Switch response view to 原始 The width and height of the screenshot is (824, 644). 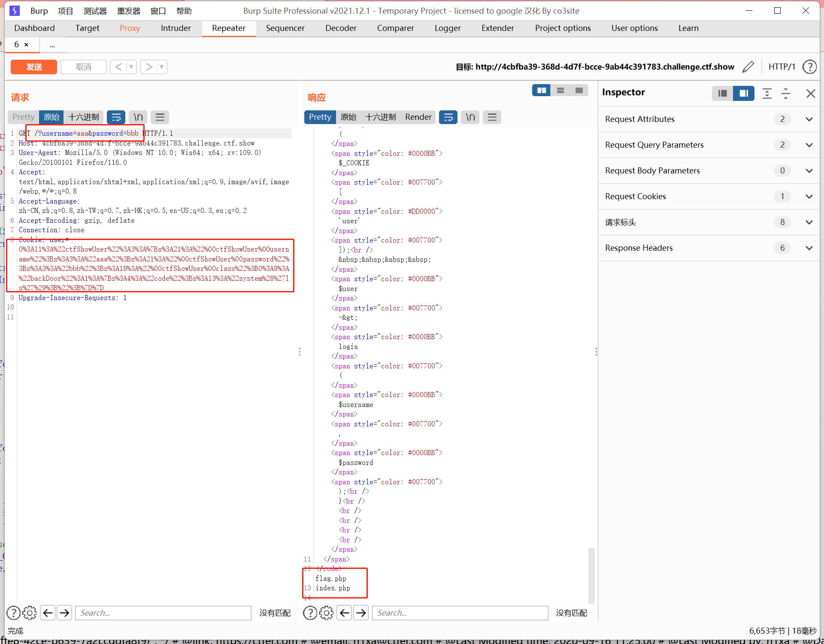coord(348,117)
